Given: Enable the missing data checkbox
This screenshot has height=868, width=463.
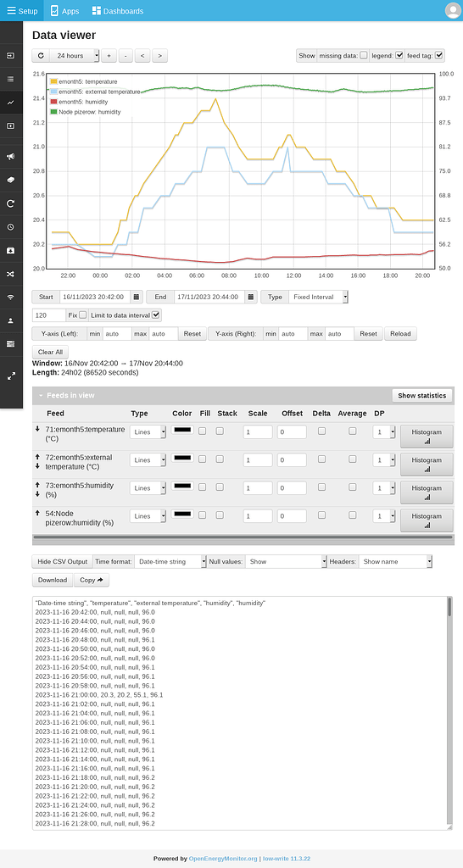Looking at the screenshot, I should 363,55.
